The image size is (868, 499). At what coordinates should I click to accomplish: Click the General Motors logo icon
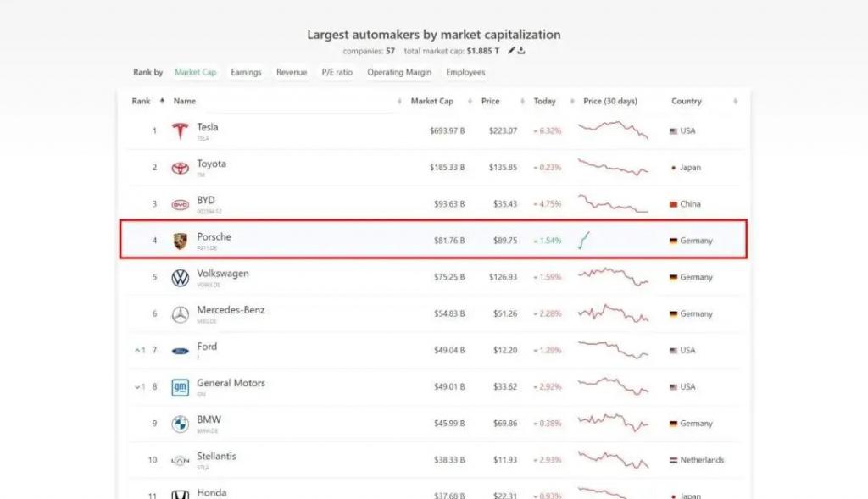click(180, 387)
